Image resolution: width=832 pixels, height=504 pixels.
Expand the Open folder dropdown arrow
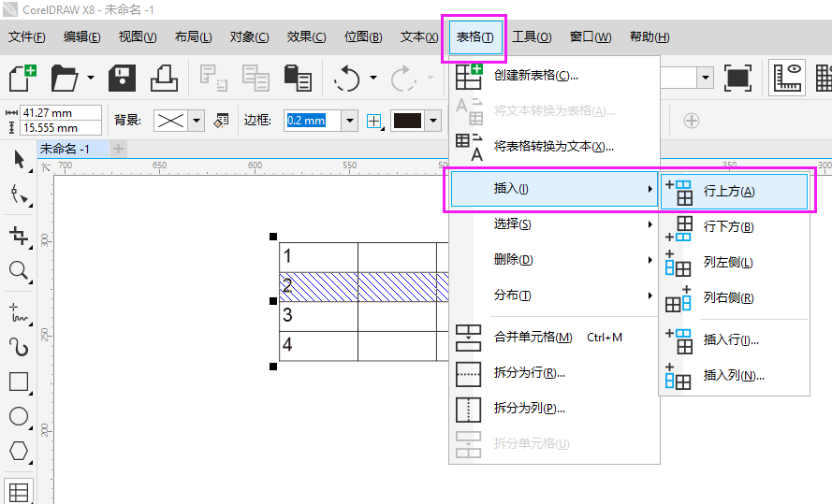[x=91, y=78]
